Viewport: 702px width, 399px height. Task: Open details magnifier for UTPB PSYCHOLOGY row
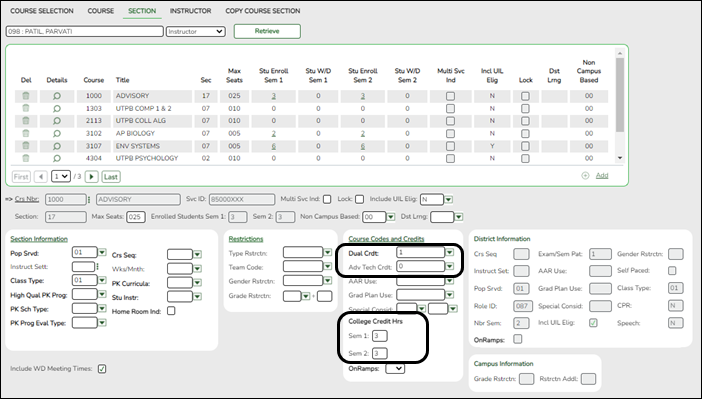57,158
